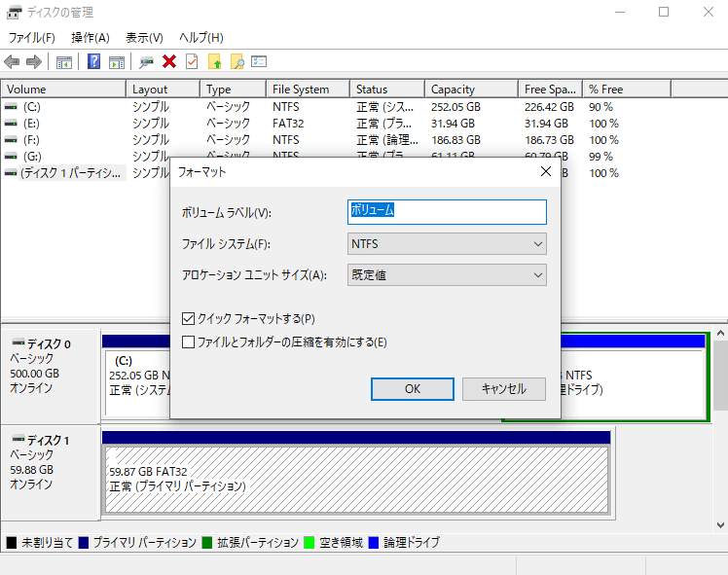Click the show/hide action pane icon
Image resolution: width=728 pixels, height=575 pixels.
pyautogui.click(x=117, y=61)
